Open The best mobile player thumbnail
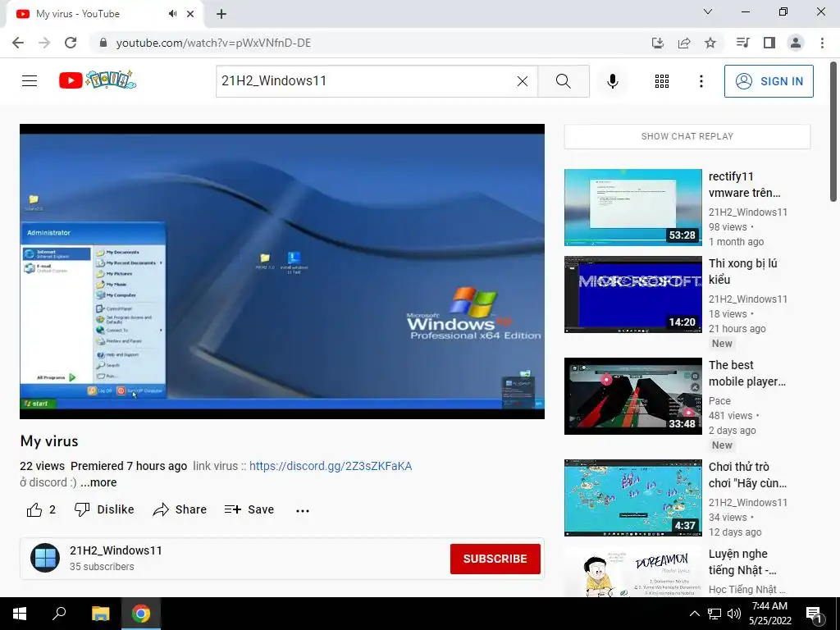The height and width of the screenshot is (630, 840). pos(632,396)
